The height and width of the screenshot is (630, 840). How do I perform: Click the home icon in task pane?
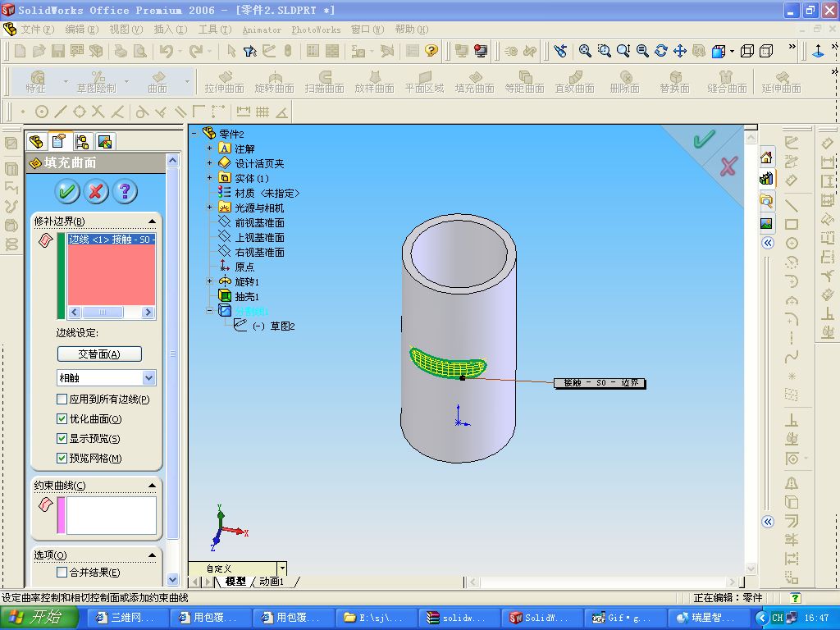pos(766,157)
